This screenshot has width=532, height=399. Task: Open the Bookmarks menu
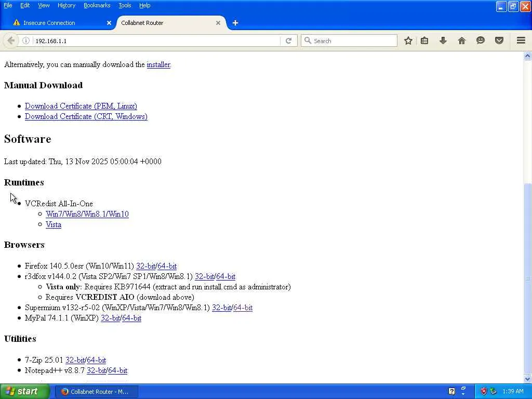pos(97,5)
